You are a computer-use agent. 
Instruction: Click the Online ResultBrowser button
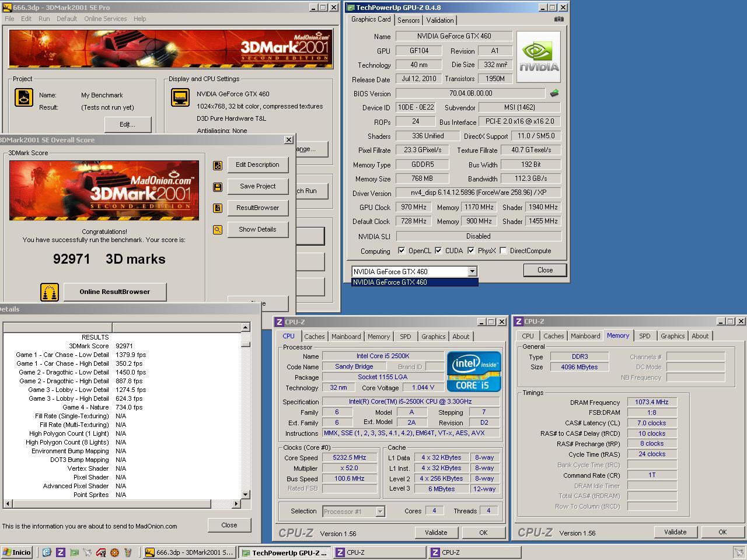pos(115,292)
